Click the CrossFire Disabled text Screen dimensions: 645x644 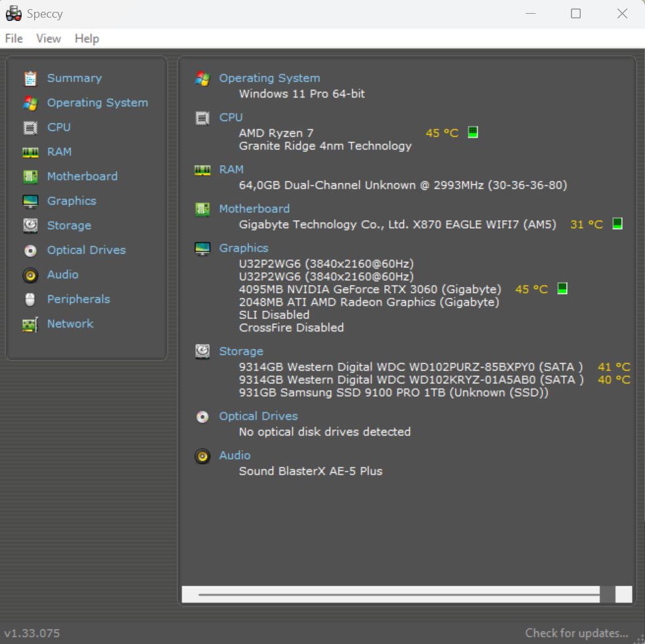click(x=291, y=328)
